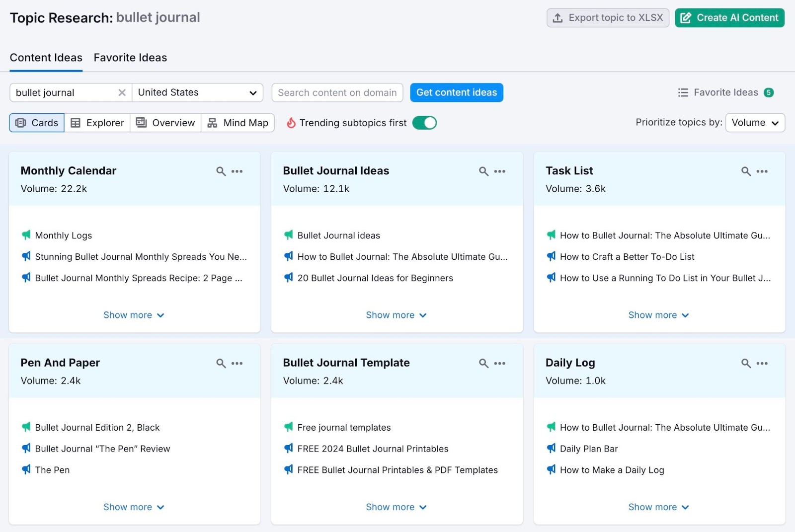
Task: Switch to the Favorite Ideas tab
Action: coord(130,58)
